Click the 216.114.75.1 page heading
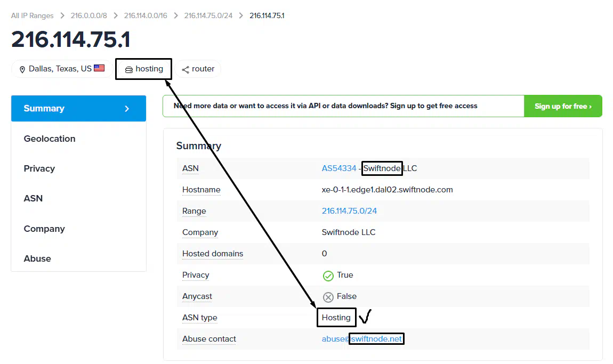The image size is (613, 364). point(71,39)
